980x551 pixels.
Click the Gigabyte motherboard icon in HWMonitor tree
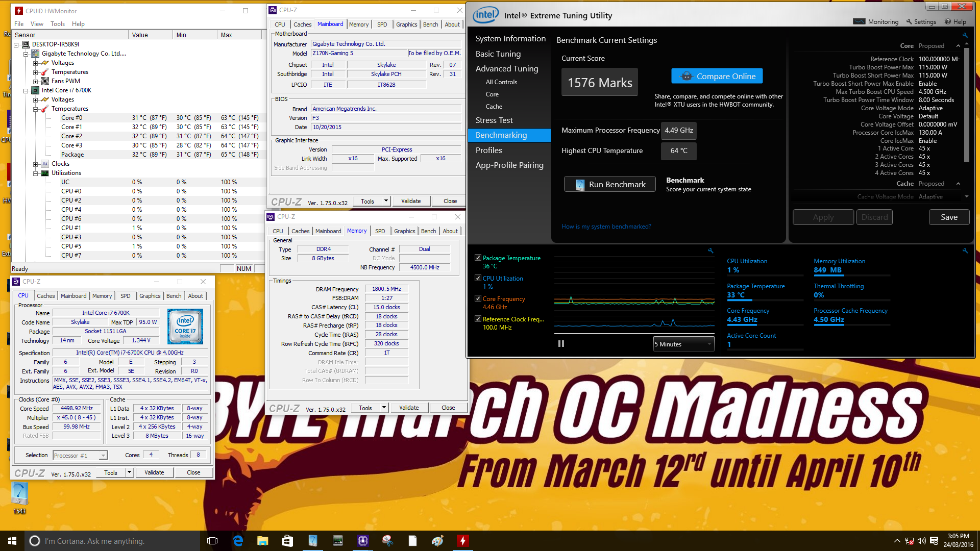pos(35,54)
